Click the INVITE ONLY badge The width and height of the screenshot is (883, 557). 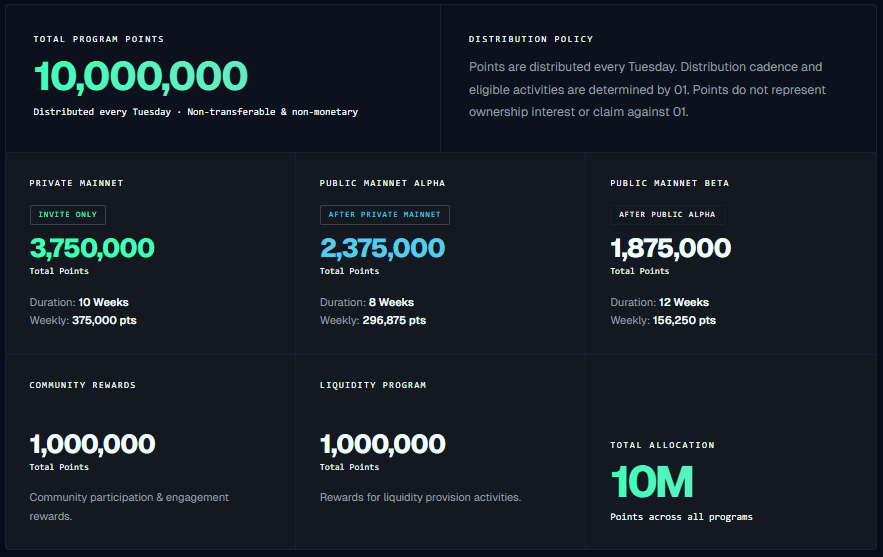pos(68,215)
